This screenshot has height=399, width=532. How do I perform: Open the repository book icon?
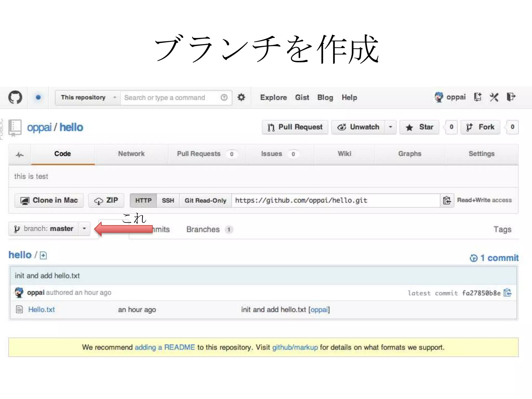pyautogui.click(x=15, y=128)
